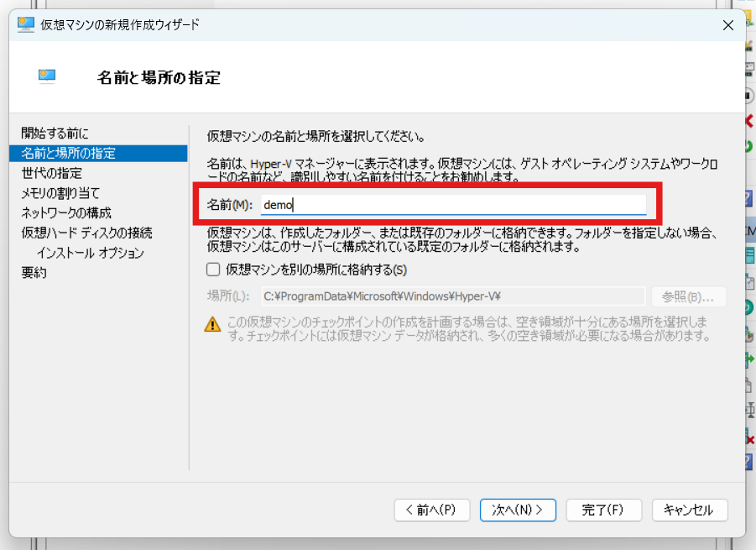756x550 pixels.
Task: Click the wizard title bar monitor icon
Action: 25,24
